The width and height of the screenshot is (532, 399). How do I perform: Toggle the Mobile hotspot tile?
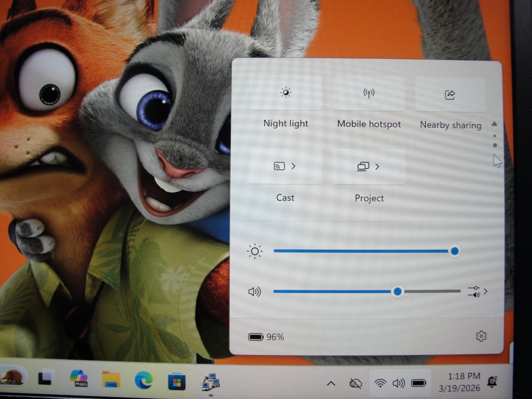[x=369, y=93]
